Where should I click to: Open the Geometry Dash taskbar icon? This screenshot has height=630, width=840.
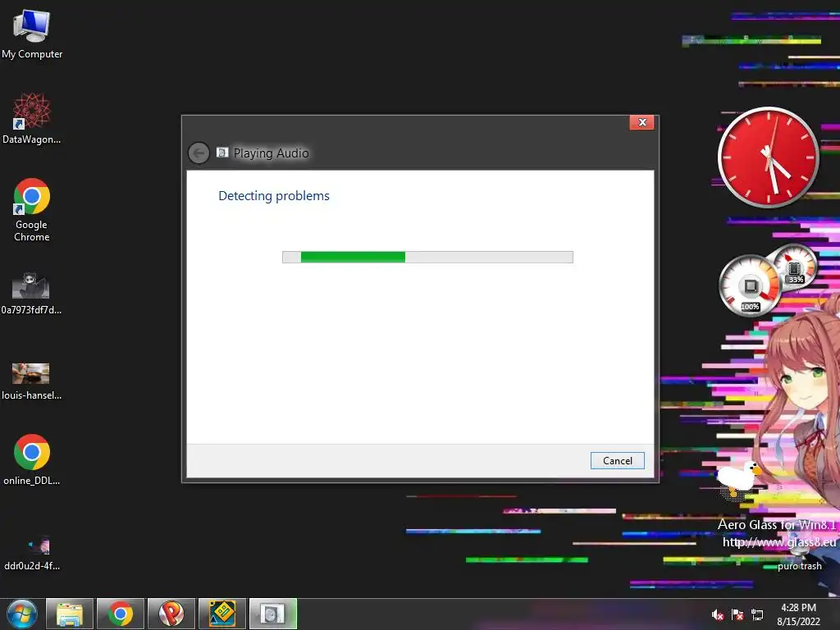point(222,614)
